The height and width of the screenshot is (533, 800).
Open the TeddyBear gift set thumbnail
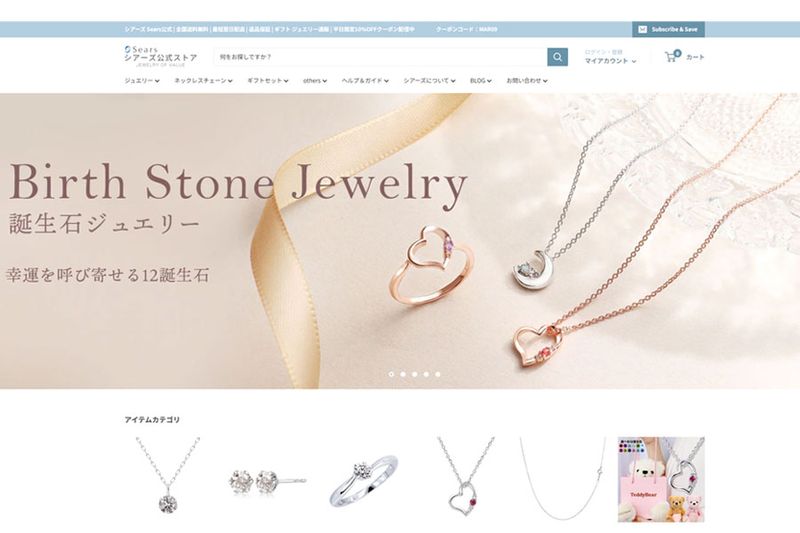661,479
